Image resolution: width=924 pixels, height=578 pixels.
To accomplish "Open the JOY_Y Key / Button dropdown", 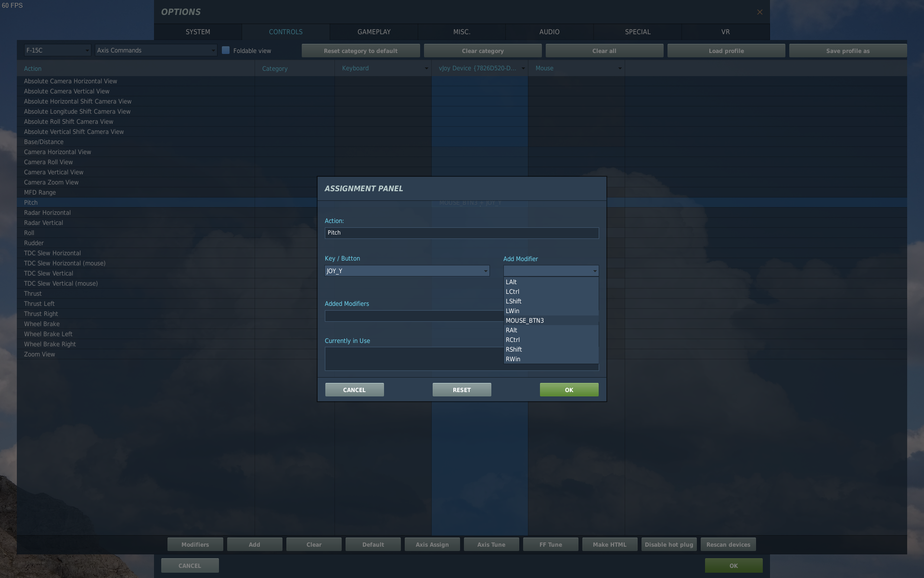I will [407, 271].
